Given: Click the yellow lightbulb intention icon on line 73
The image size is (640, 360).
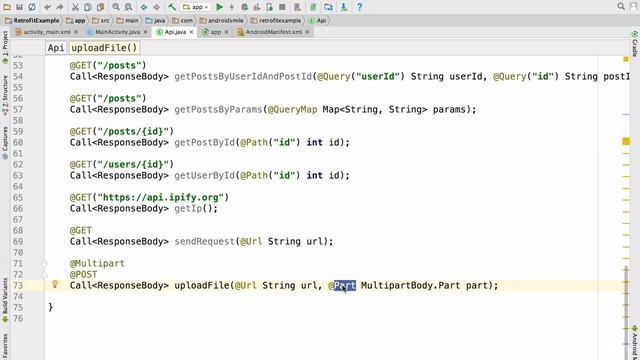Looking at the screenshot, I should point(55,284).
